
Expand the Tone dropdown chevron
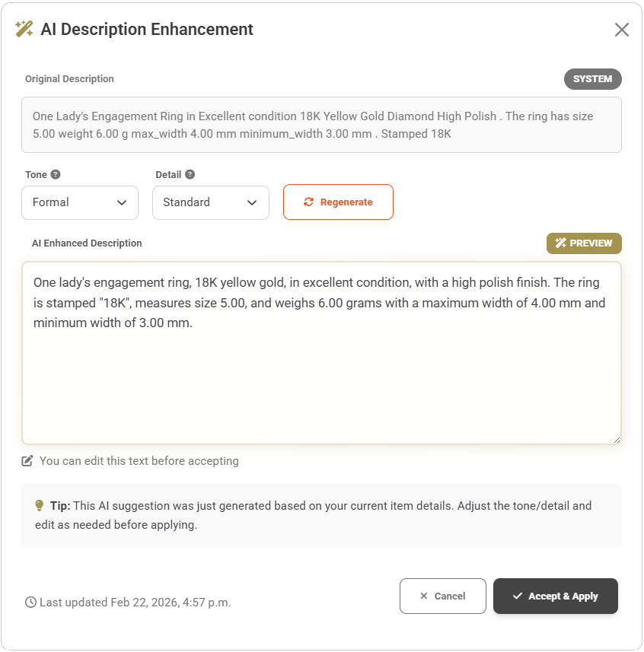(122, 202)
